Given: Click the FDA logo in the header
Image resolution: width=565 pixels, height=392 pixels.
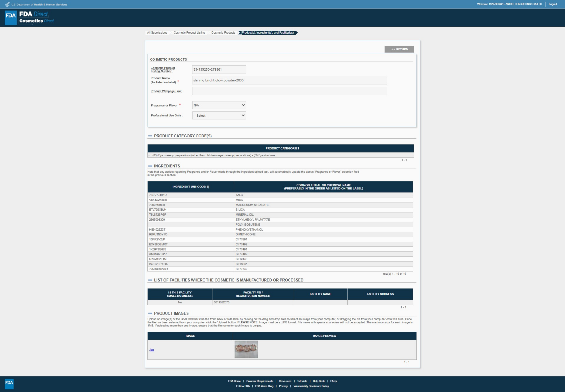Looking at the screenshot, I should [11, 17].
